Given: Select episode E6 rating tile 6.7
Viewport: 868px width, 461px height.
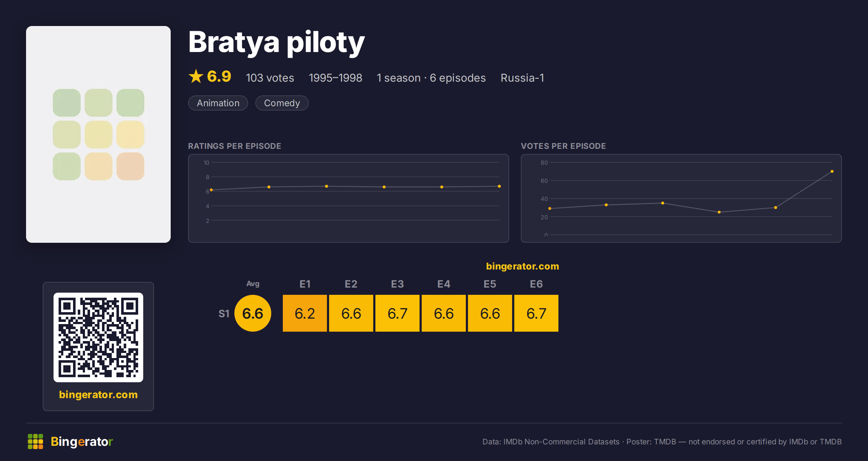Looking at the screenshot, I should (536, 313).
